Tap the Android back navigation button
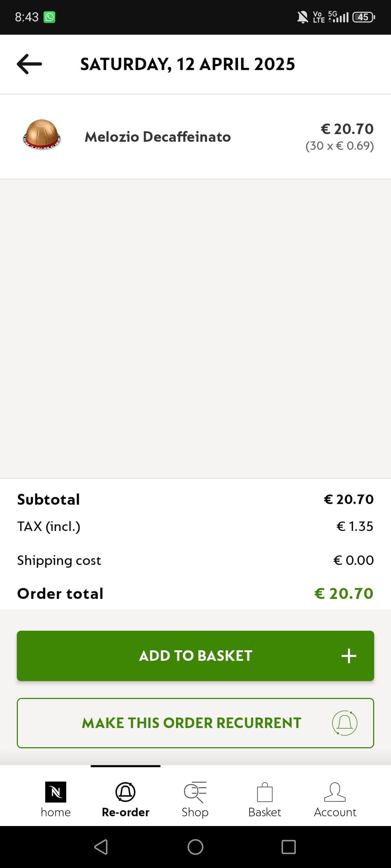This screenshot has width=391, height=868. point(101,847)
